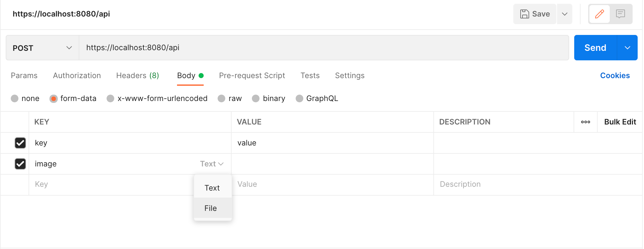Image resolution: width=644 pixels, height=249 pixels.
Task: Uncheck the 'key' row checkbox
Action: coord(20,143)
